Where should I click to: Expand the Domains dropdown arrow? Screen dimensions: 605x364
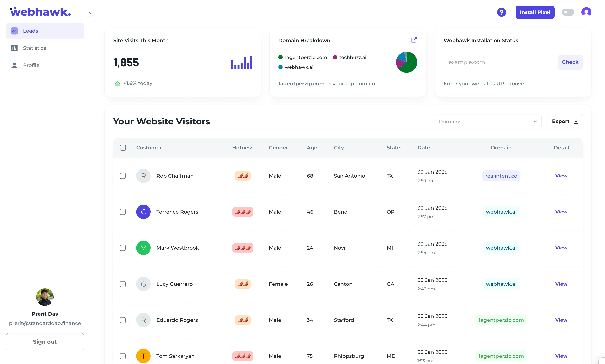[535, 121]
